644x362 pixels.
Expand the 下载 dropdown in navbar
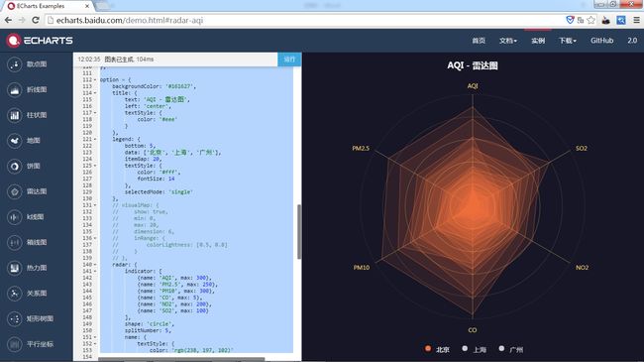coord(567,41)
